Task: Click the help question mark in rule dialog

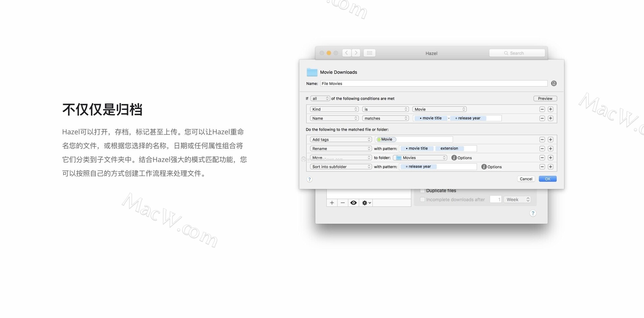Action: (310, 179)
